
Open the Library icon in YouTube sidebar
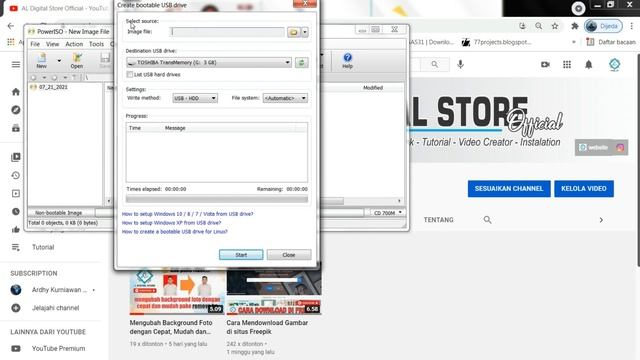(16, 157)
